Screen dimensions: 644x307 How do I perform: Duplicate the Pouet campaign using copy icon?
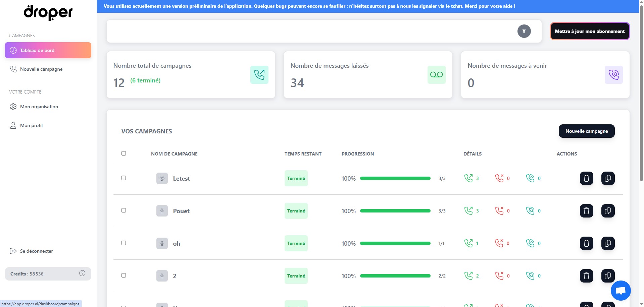608,211
